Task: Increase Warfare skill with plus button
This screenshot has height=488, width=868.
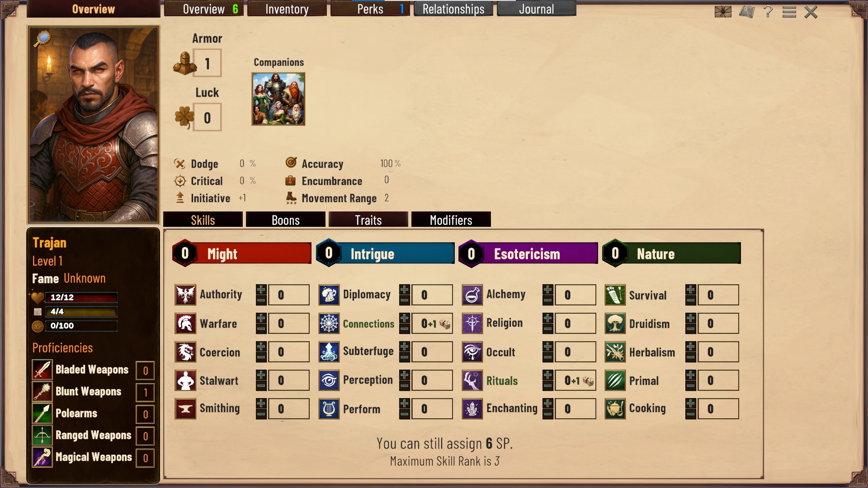Action: tap(261, 318)
